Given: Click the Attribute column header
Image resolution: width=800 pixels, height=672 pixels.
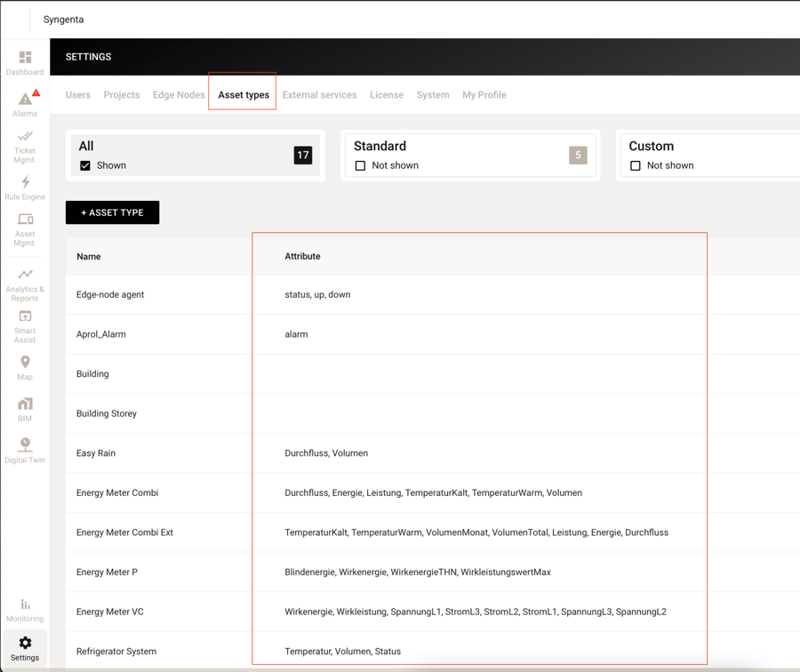Looking at the screenshot, I should 302,256.
